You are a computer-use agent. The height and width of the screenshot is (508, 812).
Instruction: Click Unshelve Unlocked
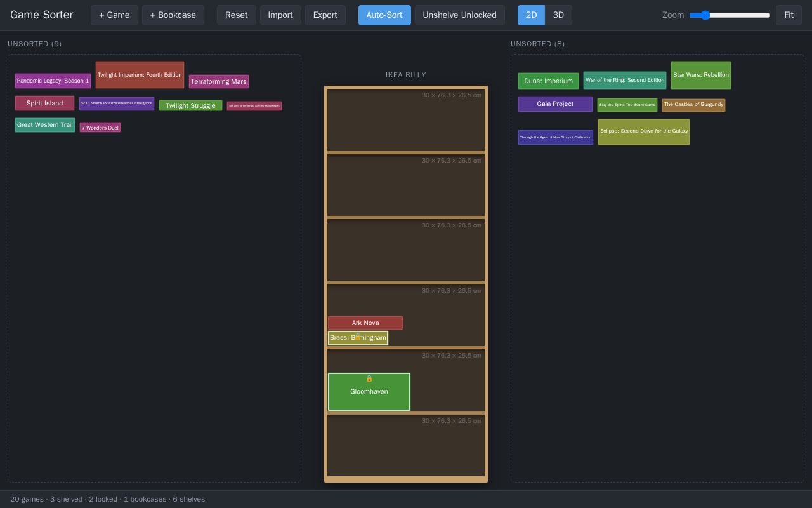point(460,15)
